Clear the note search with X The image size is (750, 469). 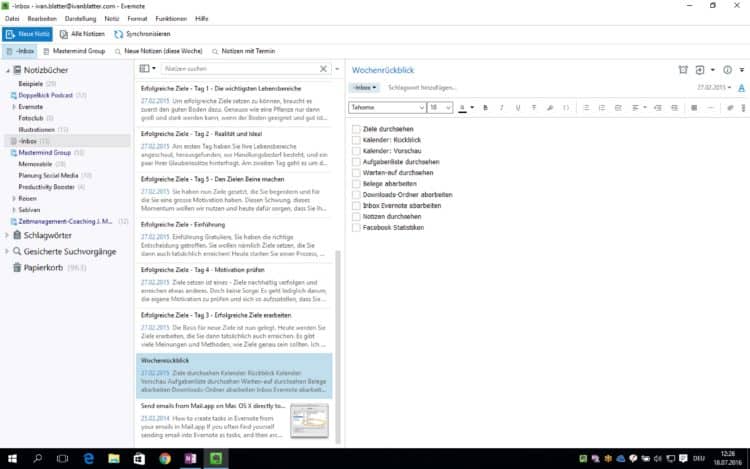click(323, 69)
